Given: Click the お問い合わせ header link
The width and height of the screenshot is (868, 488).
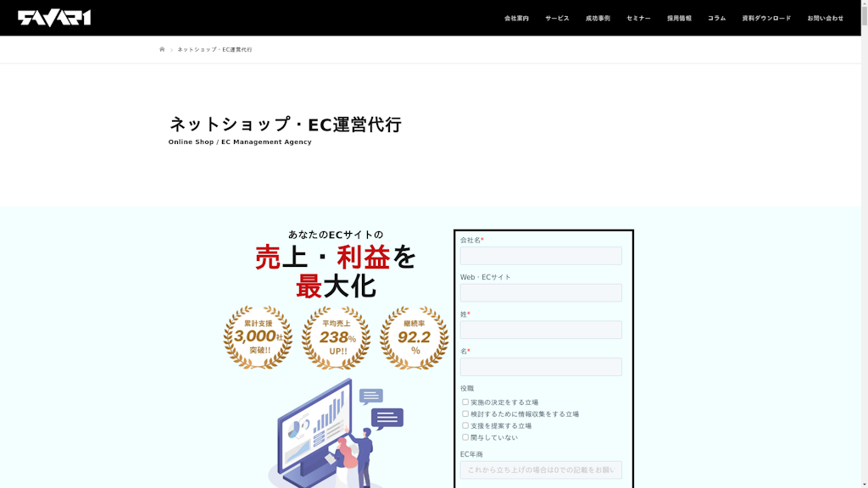Looking at the screenshot, I should pyautogui.click(x=825, y=18).
